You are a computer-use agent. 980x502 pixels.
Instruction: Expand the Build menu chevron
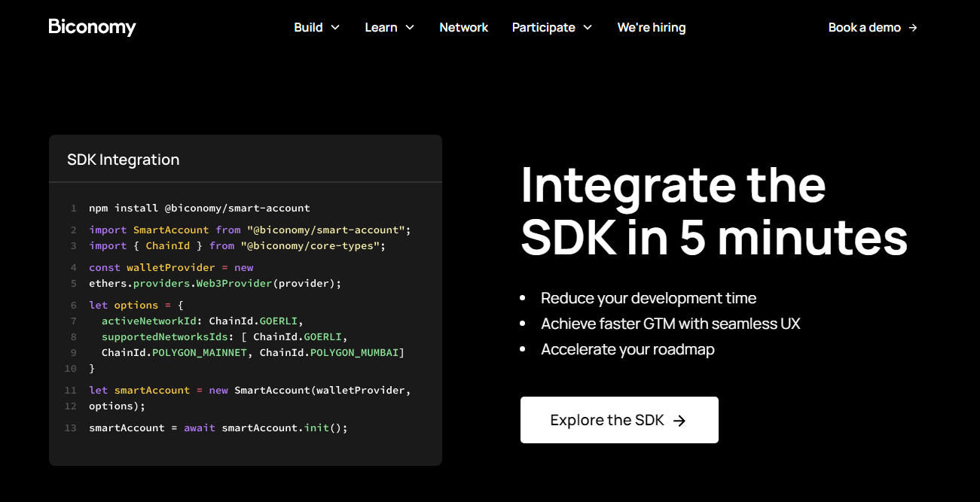tap(335, 28)
